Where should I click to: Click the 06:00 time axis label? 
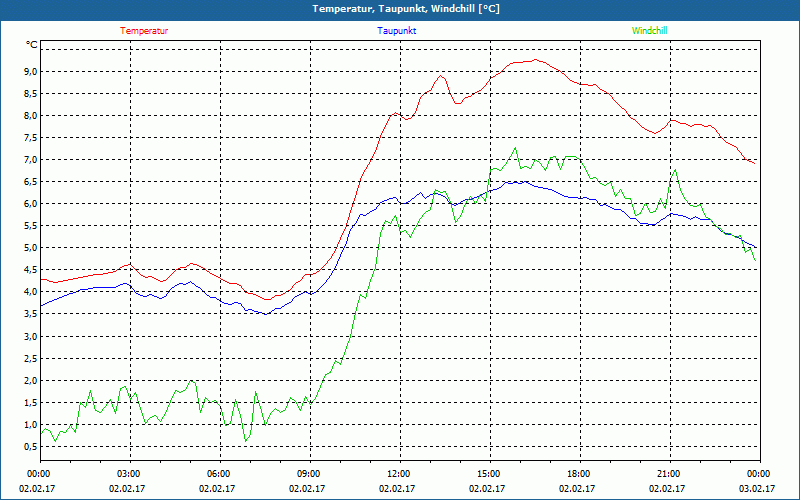220,474
